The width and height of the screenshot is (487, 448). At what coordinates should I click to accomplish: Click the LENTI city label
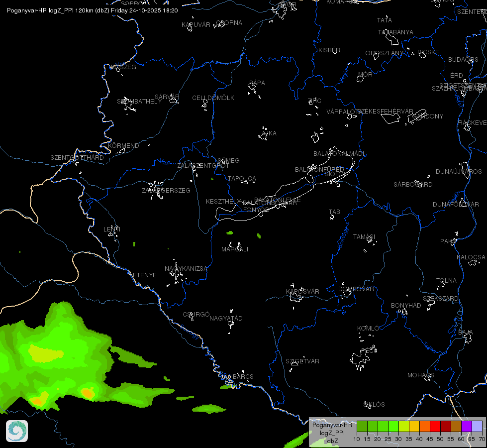112,229
